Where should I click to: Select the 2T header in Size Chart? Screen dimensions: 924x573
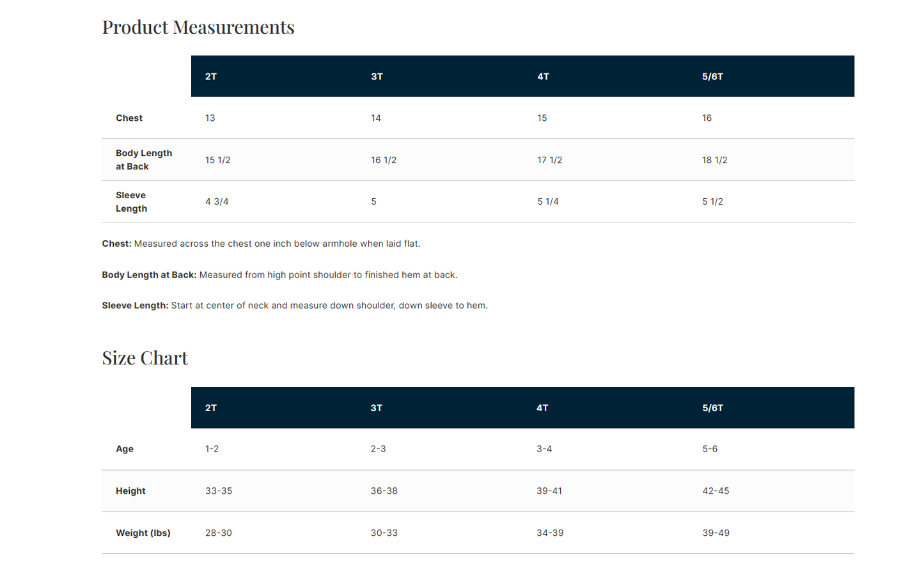click(x=211, y=408)
